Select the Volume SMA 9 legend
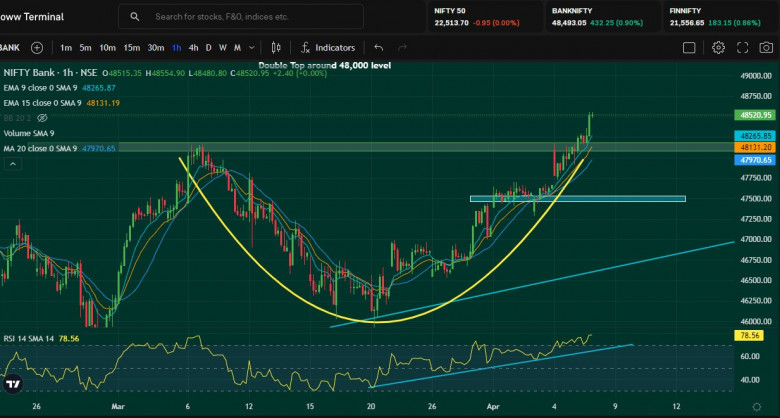780x418 pixels. 29,133
